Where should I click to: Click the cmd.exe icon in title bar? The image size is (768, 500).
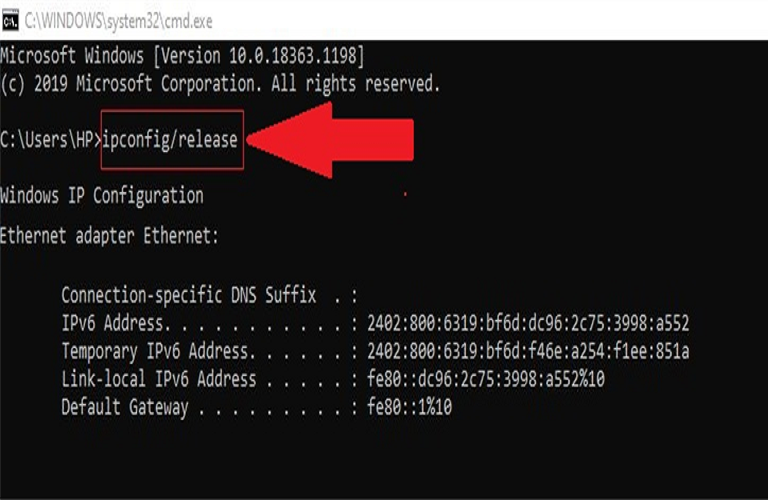click(x=11, y=21)
